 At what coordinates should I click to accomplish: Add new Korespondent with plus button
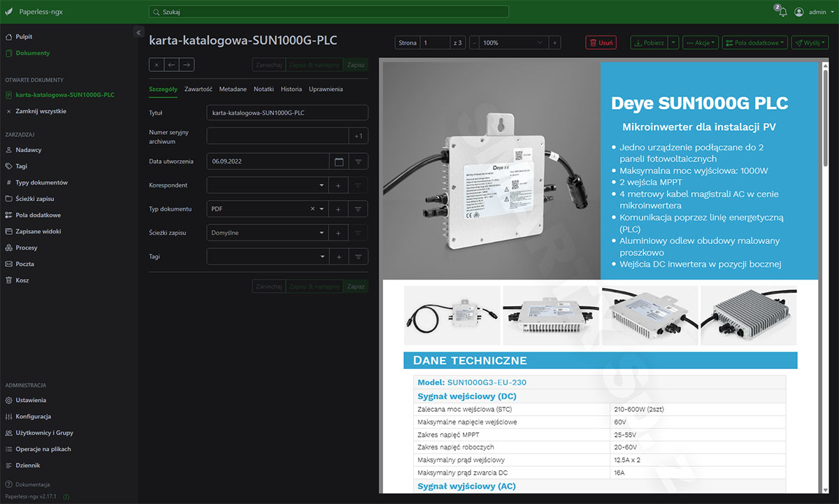(x=338, y=185)
